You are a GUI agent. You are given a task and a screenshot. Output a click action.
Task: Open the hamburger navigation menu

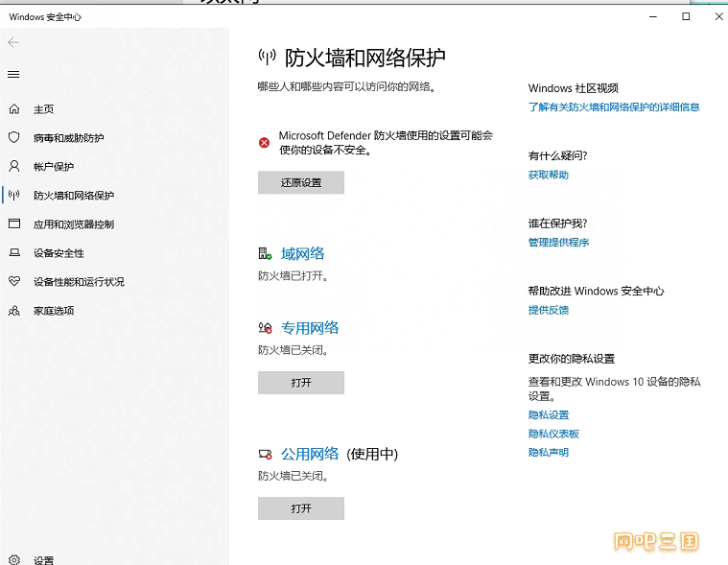13,74
